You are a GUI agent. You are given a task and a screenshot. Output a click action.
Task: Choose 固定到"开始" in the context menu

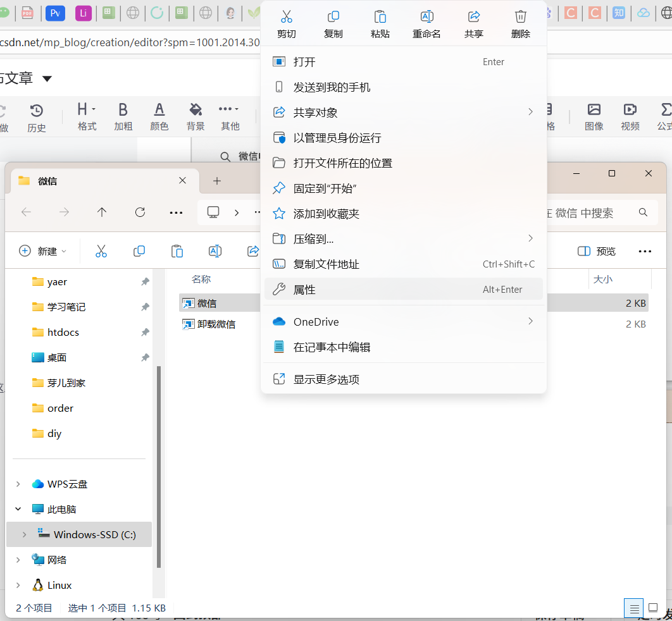pos(403,188)
